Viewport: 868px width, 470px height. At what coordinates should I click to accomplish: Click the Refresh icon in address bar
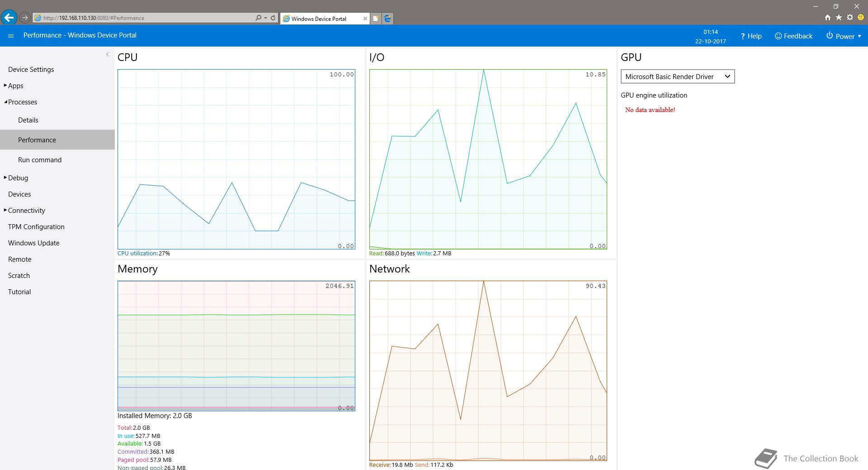[273, 18]
